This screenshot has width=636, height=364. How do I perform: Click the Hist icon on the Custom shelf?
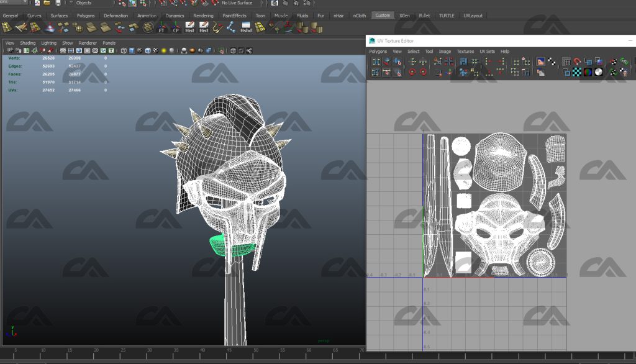click(x=189, y=27)
